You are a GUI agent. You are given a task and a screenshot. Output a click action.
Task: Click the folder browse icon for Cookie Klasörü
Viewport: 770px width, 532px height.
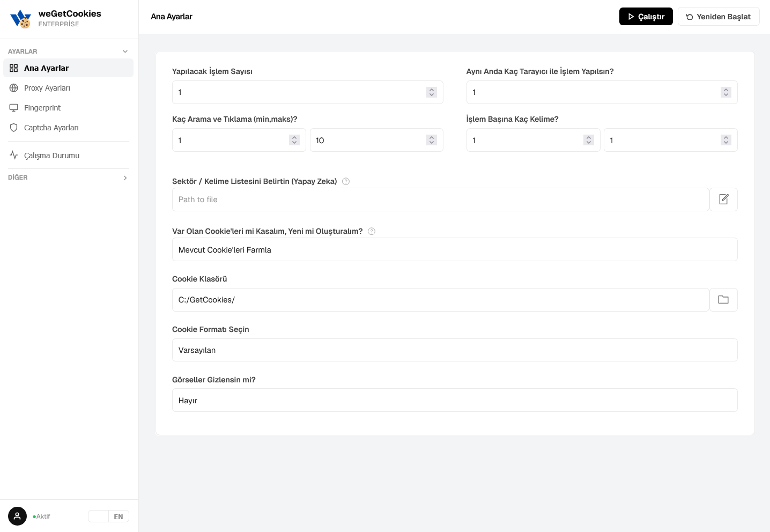click(x=723, y=300)
